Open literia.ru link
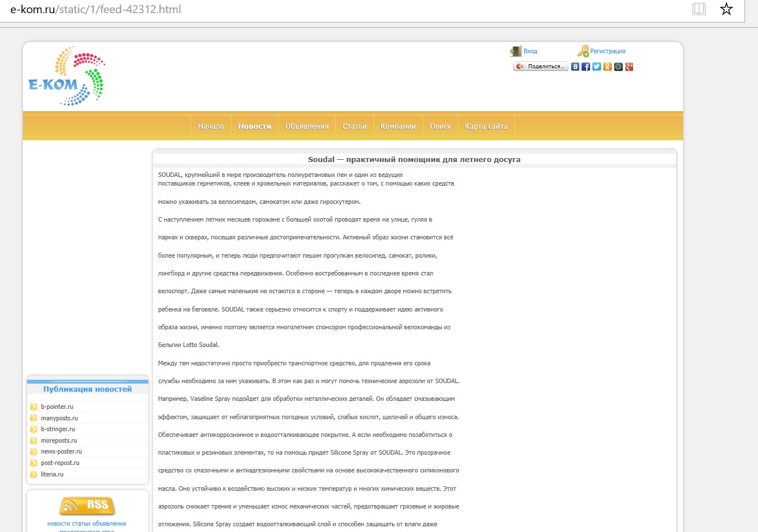The image size is (758, 532). pos(52,474)
